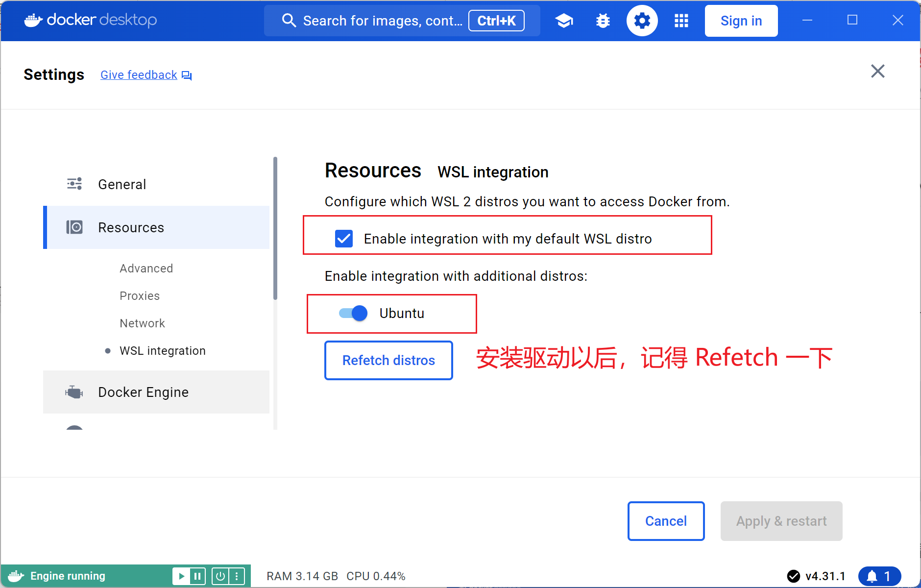Click the version up-to-date checkmark icon
This screenshot has width=921, height=588.
point(793,576)
